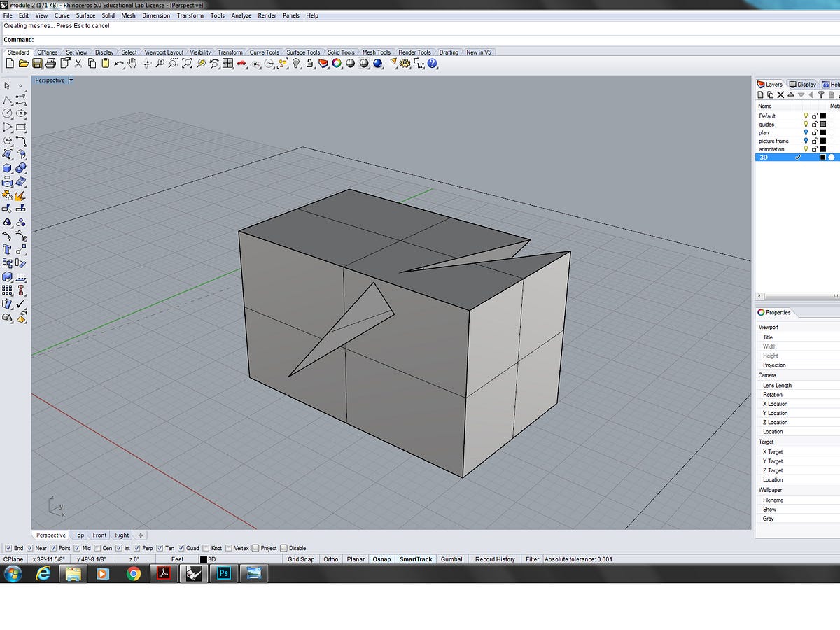The height and width of the screenshot is (630, 840).
Task: Click the Box creation tool icon
Action: click(8, 167)
